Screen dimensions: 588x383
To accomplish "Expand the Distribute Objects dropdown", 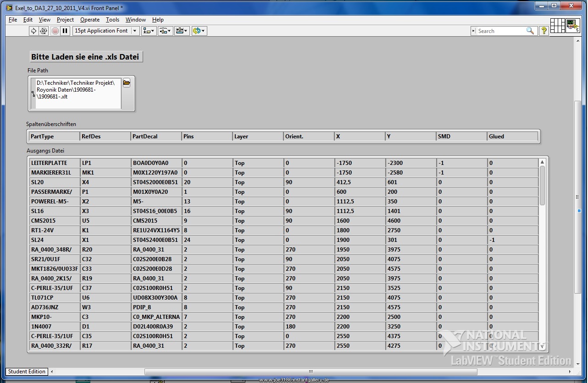I will [x=165, y=31].
